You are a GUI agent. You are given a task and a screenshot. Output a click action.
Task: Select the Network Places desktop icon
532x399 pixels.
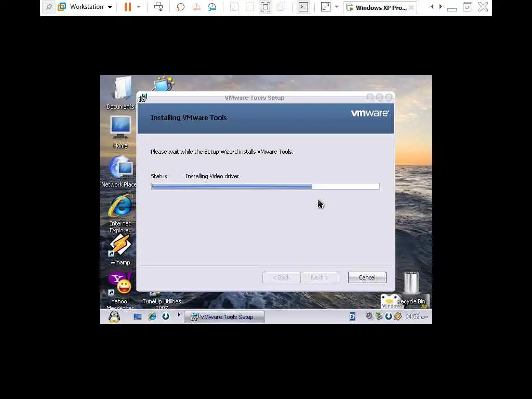click(119, 171)
